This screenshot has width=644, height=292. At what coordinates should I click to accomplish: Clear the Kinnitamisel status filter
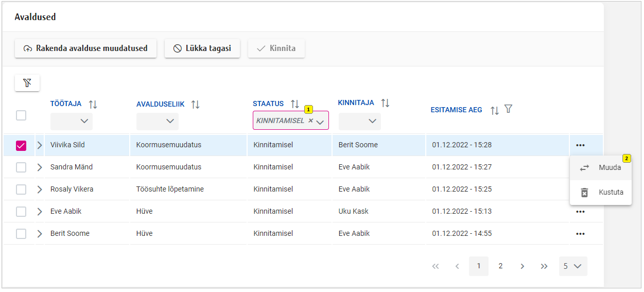tap(310, 121)
